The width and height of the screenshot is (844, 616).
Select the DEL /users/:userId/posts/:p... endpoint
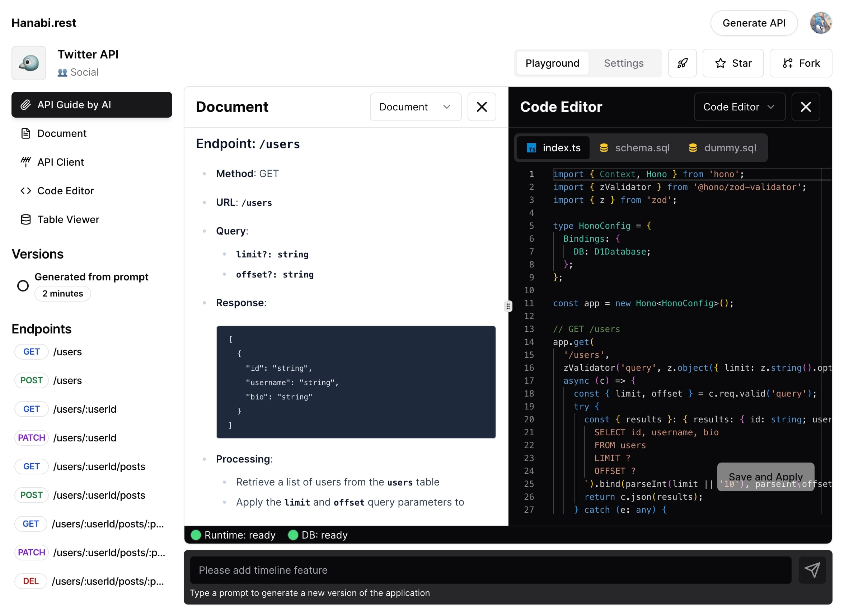pyautogui.click(x=92, y=581)
